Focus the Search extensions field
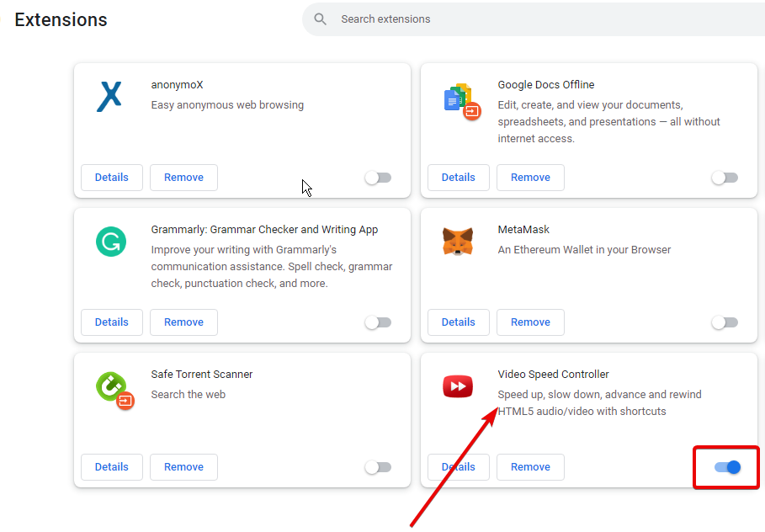The width and height of the screenshot is (765, 532). (x=505, y=19)
